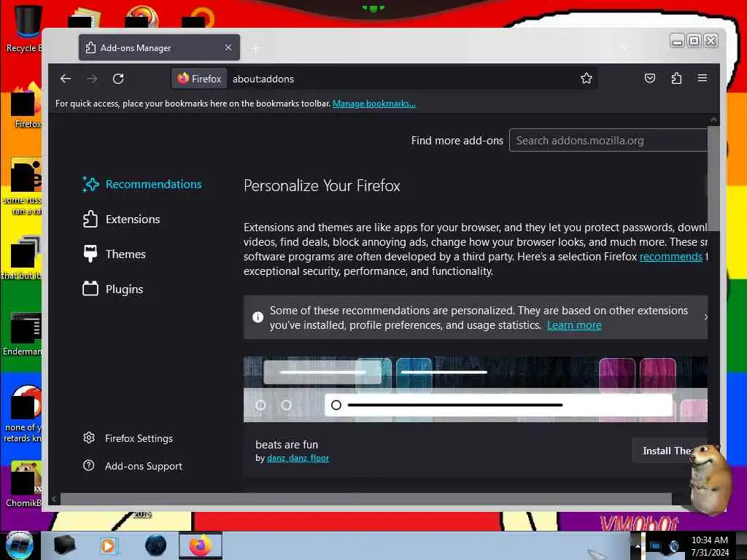Open the Recommendations category
Image resolution: width=747 pixels, height=560 pixels.
click(142, 184)
